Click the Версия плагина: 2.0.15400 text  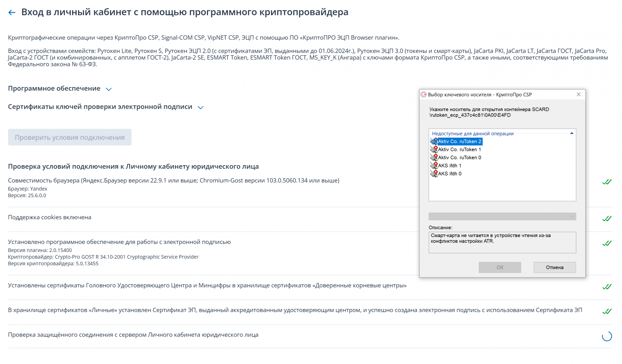coord(40,250)
